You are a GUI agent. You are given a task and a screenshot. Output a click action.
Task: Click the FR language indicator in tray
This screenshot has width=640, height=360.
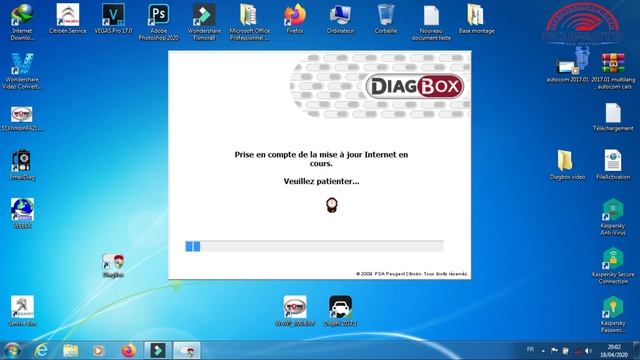530,349
